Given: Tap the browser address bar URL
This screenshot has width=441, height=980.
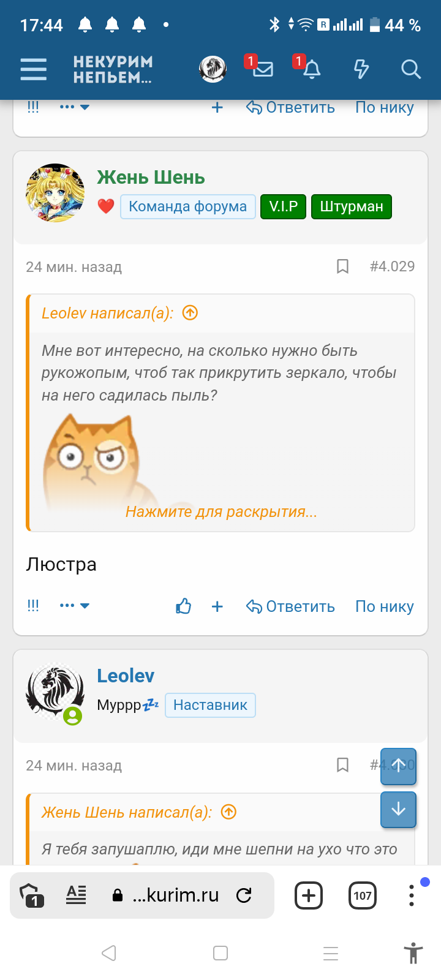Looking at the screenshot, I should 175,895.
